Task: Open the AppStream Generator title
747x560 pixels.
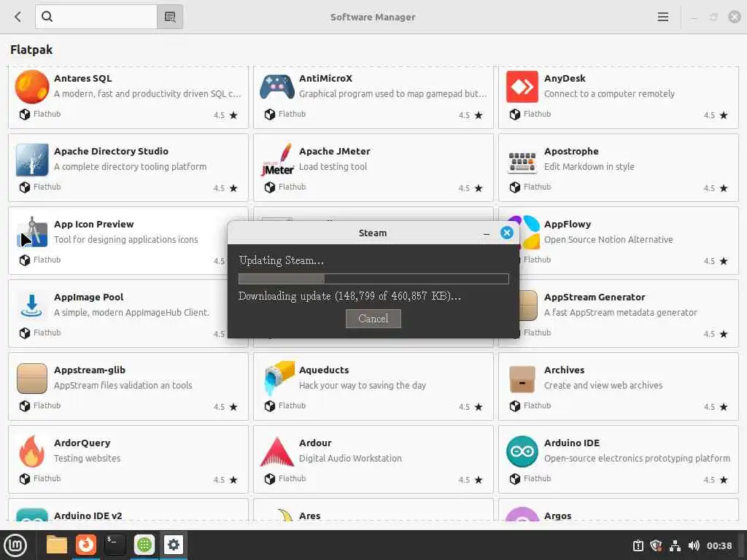Action: [x=595, y=297]
